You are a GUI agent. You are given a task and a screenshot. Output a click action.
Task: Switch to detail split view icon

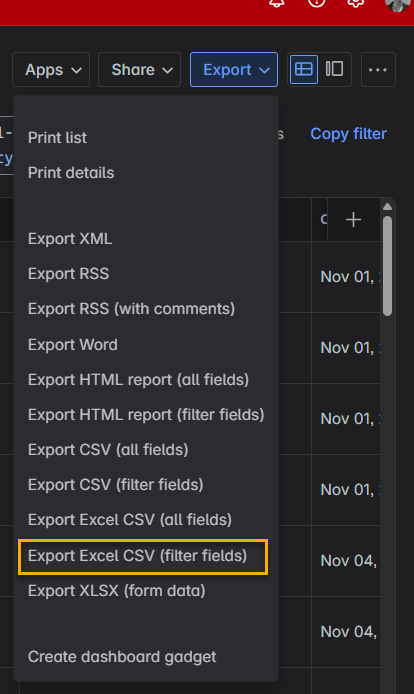click(334, 69)
